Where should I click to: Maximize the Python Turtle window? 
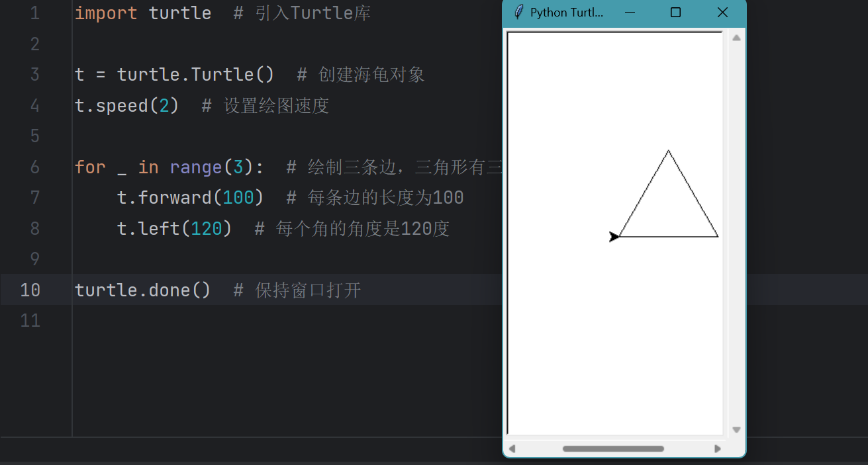pos(675,13)
